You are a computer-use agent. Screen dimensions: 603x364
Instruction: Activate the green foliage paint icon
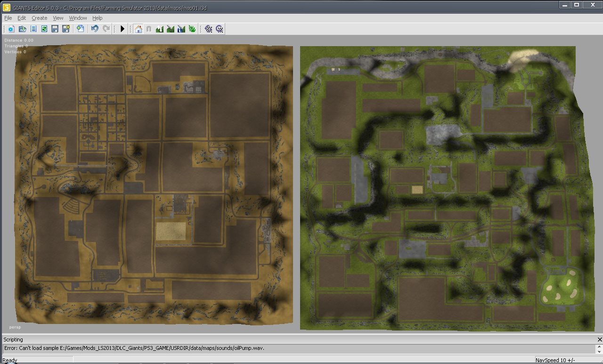pos(192,29)
